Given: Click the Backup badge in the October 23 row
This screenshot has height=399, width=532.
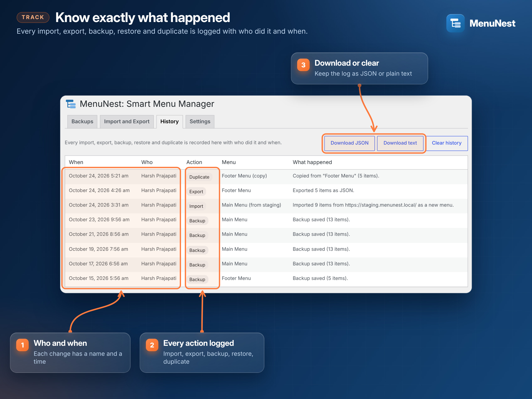Looking at the screenshot, I should (x=197, y=221).
